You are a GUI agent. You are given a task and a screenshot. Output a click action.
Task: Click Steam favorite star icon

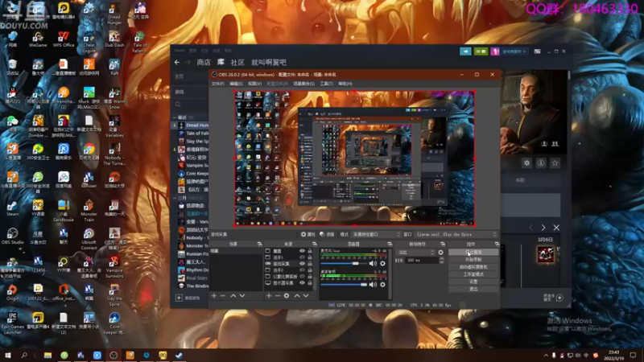555,163
